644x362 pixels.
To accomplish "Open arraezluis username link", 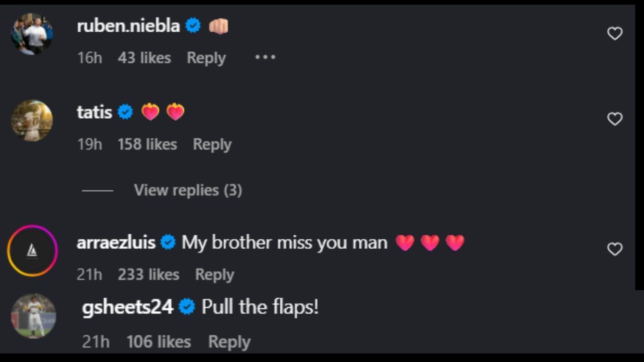I will pyautogui.click(x=116, y=242).
